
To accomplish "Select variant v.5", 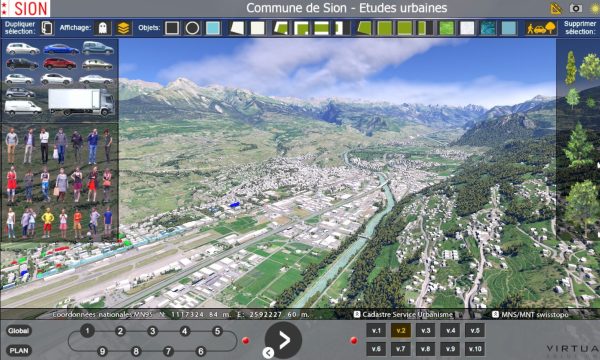I will (x=475, y=331).
